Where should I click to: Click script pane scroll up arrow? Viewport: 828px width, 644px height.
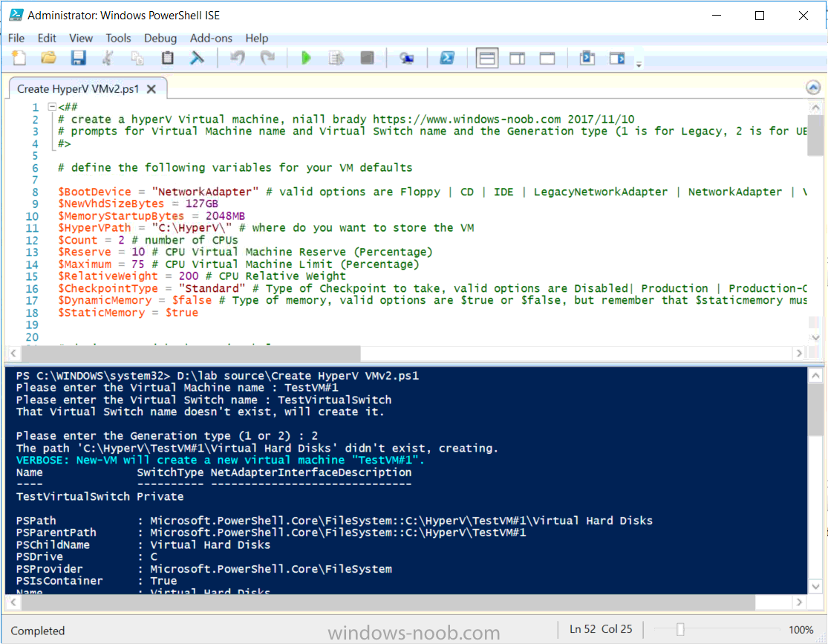click(x=815, y=108)
